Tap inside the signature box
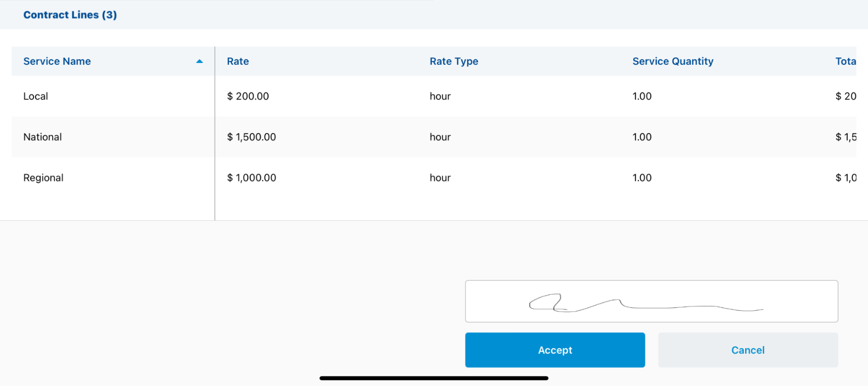The image size is (868, 386). point(651,301)
